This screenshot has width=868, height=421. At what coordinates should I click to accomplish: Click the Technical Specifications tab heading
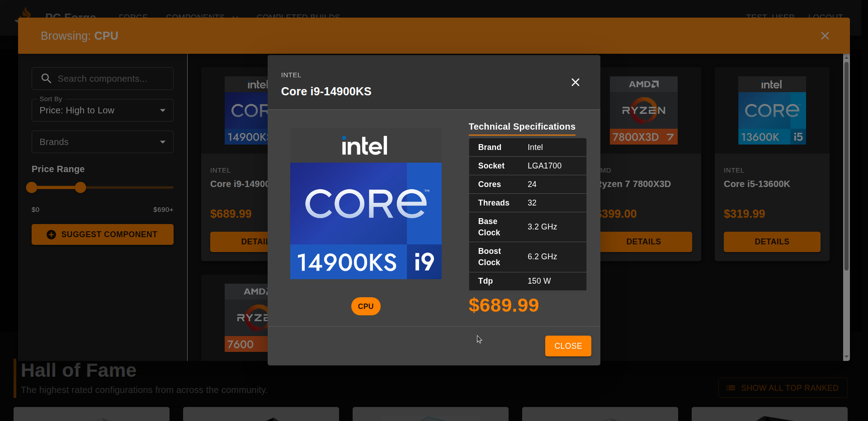522,126
